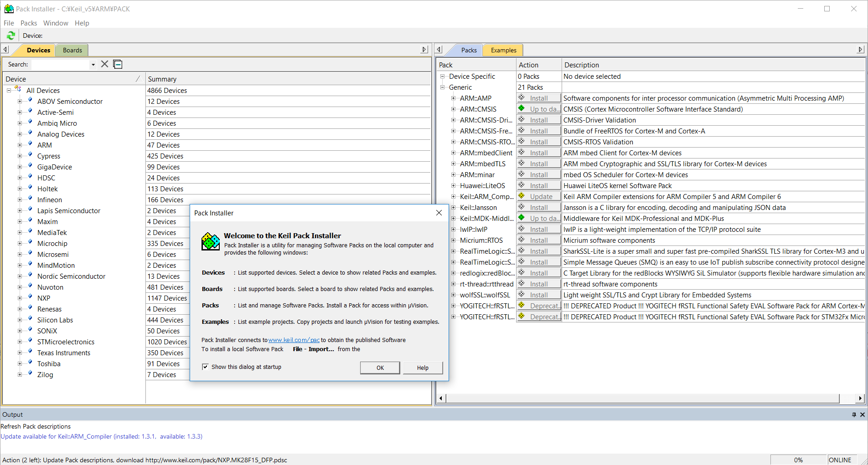Click the device icon next to Cypress
Screen dimensions: 868x465
[x=30, y=155]
